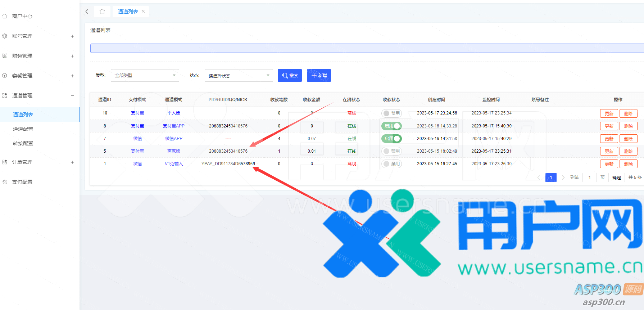Click the 支付配置 sidebar icon
Image resolution: width=644 pixels, height=310 pixels.
[5, 182]
